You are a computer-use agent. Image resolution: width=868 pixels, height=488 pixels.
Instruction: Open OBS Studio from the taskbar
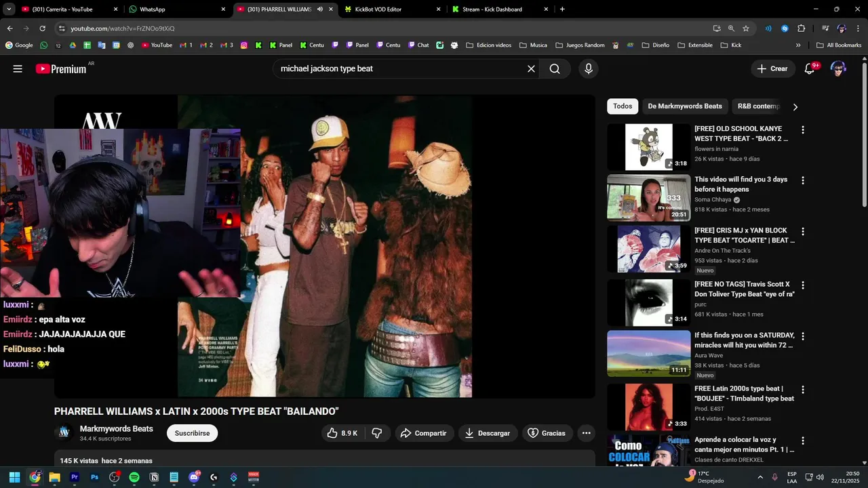point(115,477)
